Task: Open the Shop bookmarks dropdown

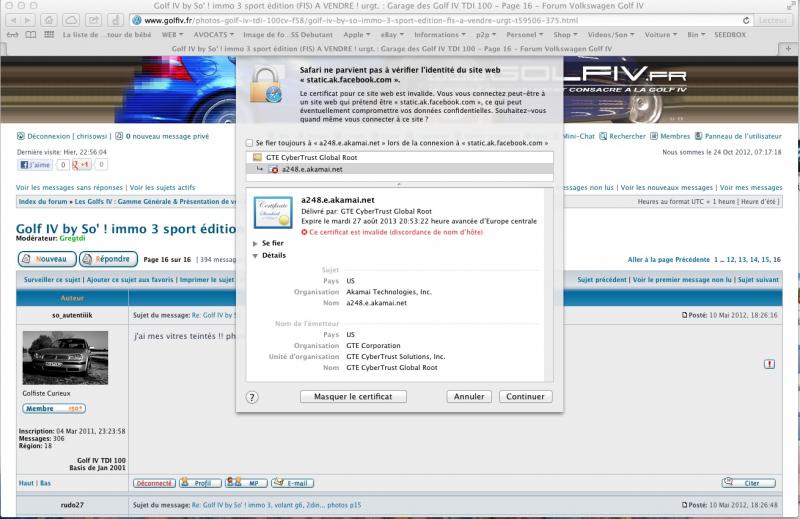Action: [x=565, y=35]
